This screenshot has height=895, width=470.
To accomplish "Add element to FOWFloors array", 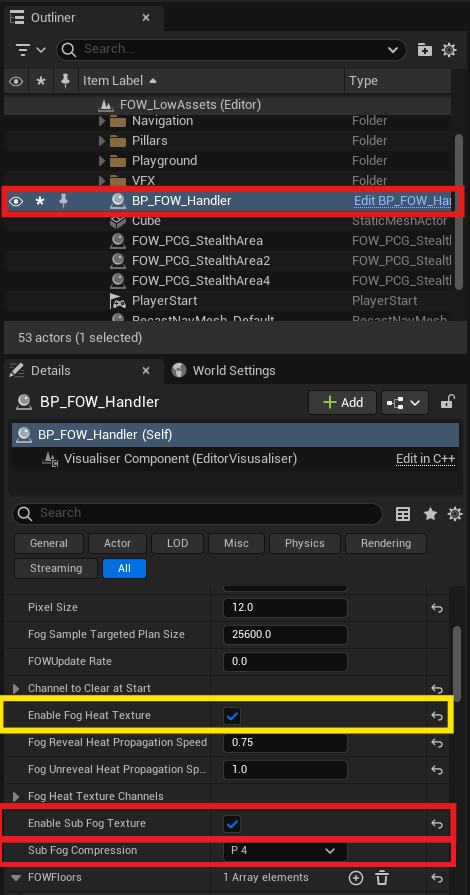I will (x=356, y=878).
